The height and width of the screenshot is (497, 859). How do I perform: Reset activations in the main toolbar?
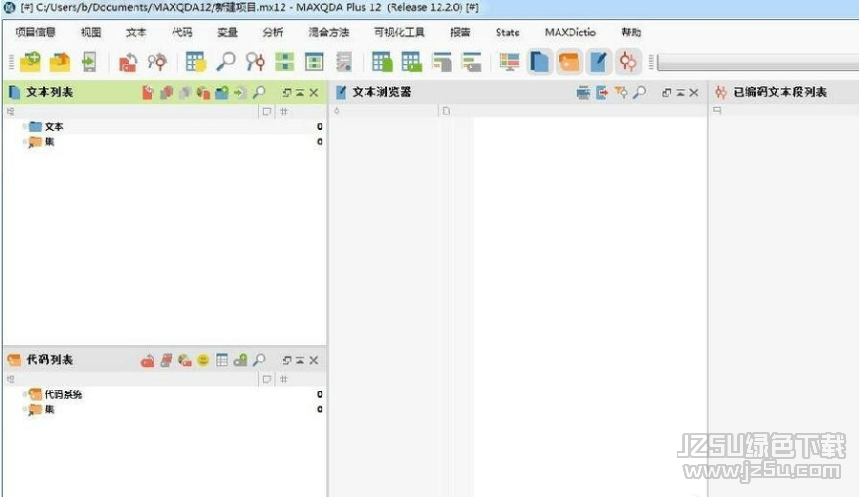[128, 62]
